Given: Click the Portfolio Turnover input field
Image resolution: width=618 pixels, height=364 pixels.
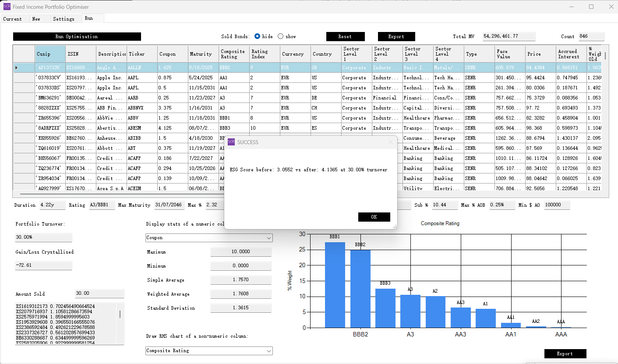Looking at the screenshot, I should (x=43, y=237).
